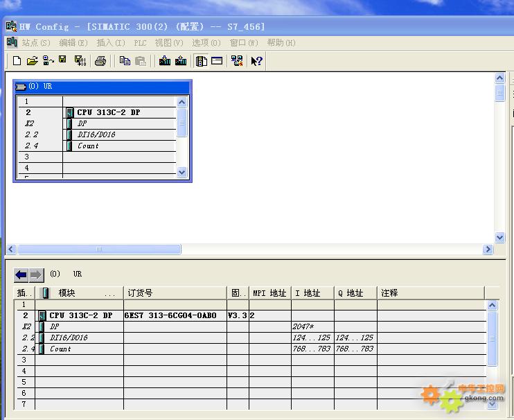The image size is (514, 420).
Task: Click Upload from Module icon
Action: coord(181,61)
